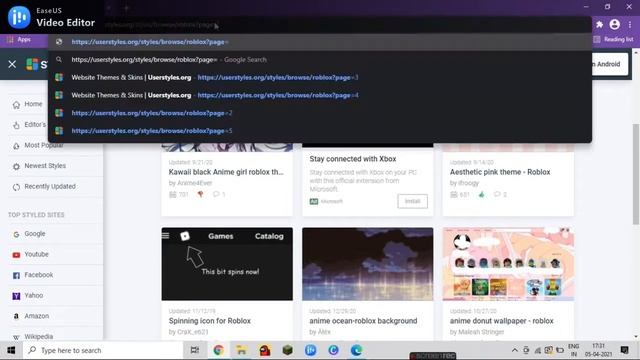
Task: Open Task View on taskbar
Action: point(195,350)
